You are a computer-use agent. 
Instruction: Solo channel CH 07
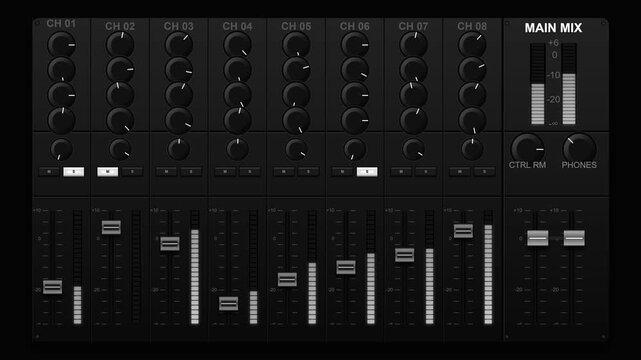coord(426,172)
